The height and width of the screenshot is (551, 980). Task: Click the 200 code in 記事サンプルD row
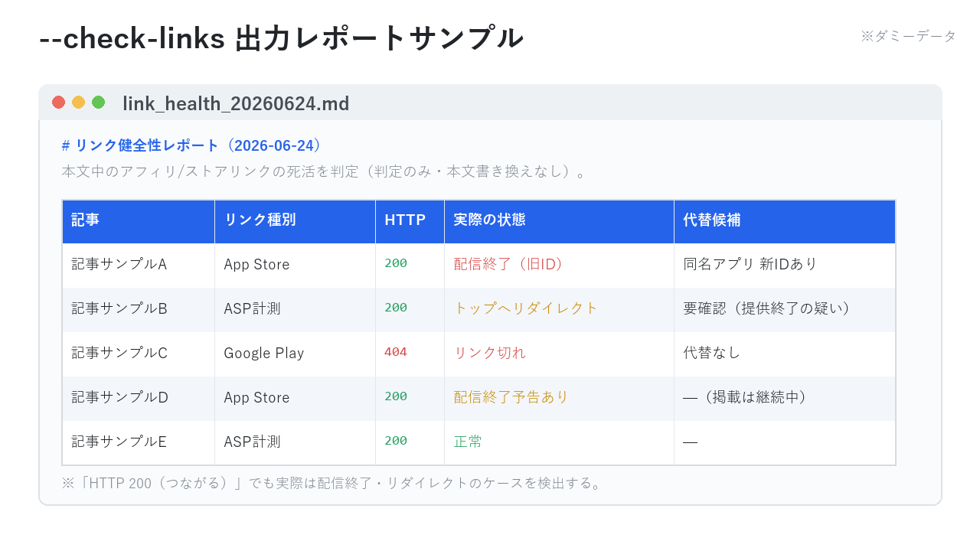396,396
